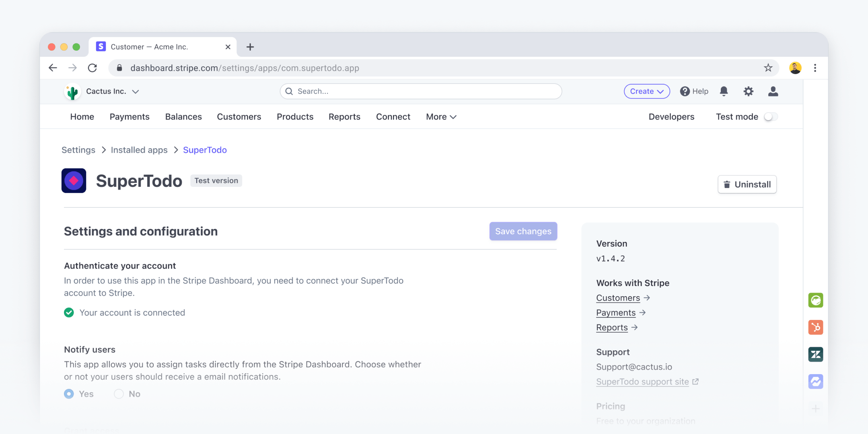Expand the More navigation dropdown
The image size is (868, 434).
pyautogui.click(x=440, y=116)
